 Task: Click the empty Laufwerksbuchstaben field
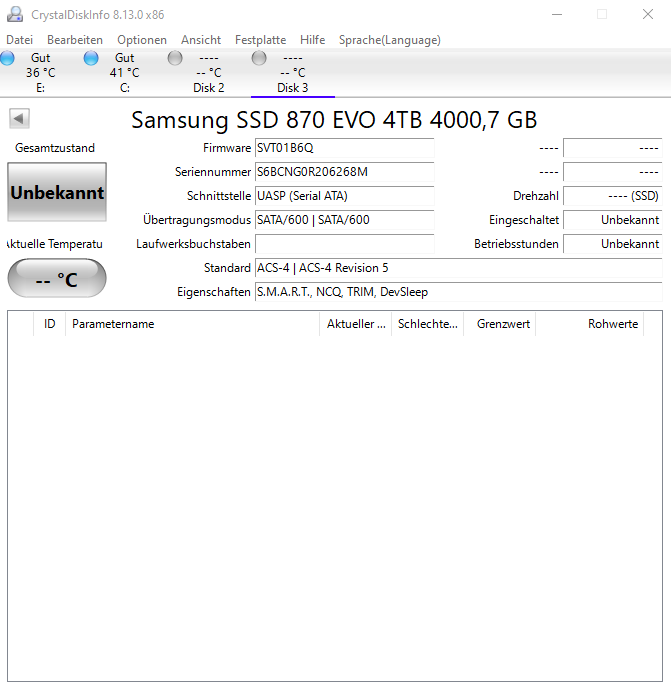[x=345, y=244]
